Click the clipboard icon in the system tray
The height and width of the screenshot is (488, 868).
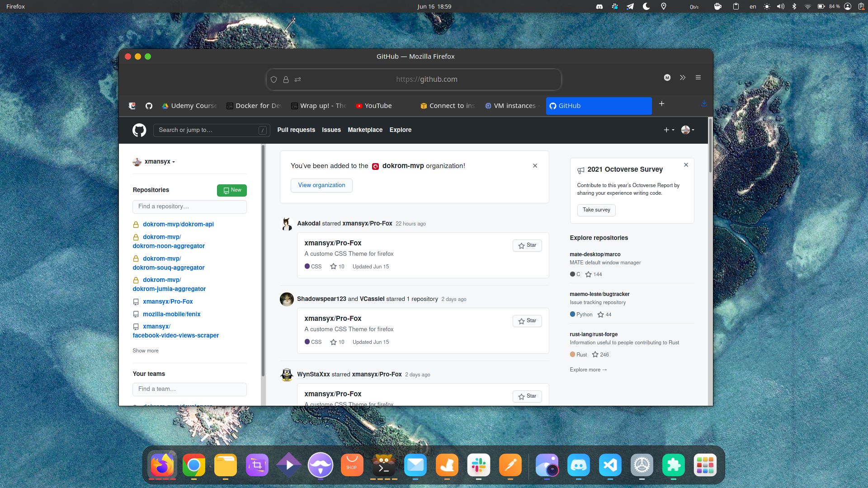[735, 6]
